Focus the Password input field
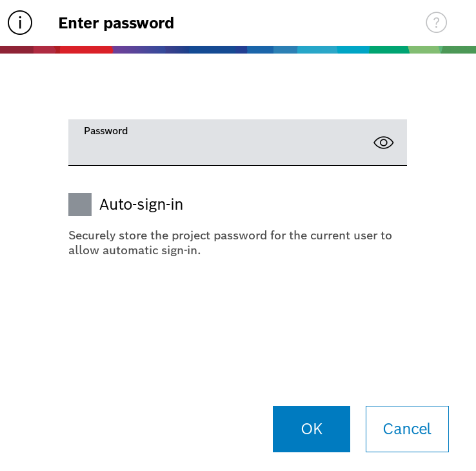Image resolution: width=476 pixels, height=471 pixels. coord(219,147)
